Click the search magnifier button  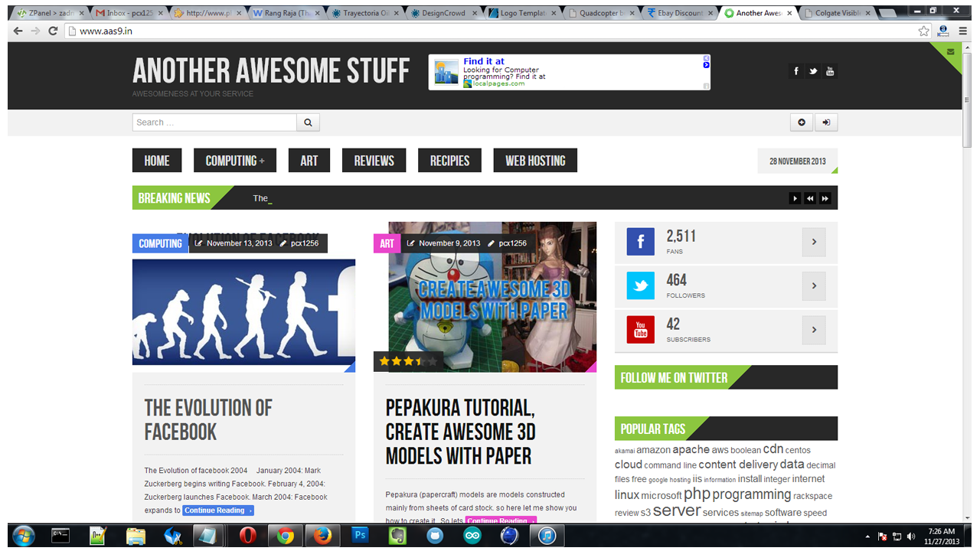coord(308,122)
